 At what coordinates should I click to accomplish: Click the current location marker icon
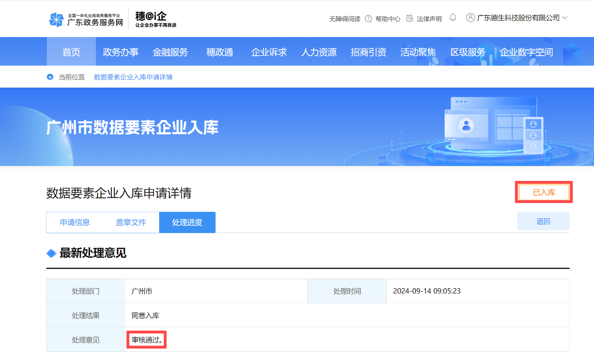click(x=50, y=77)
